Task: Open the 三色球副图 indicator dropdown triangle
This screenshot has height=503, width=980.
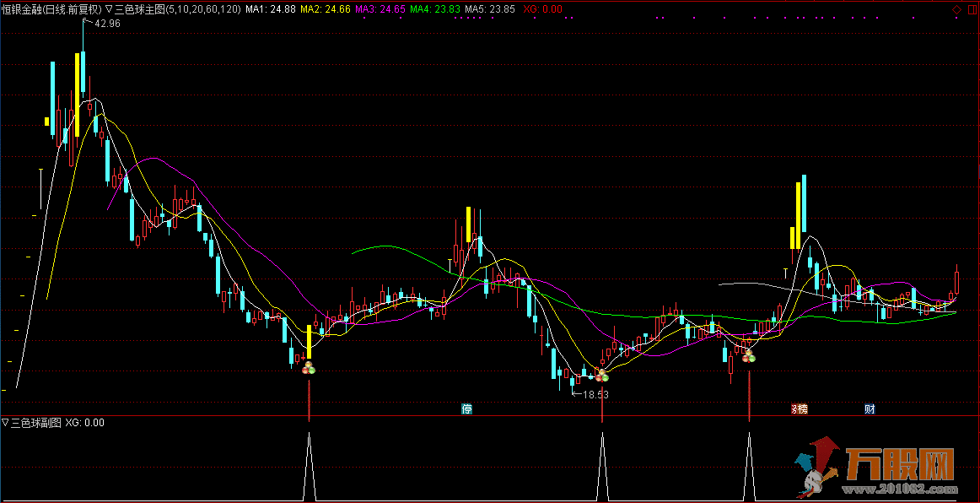Action: pos(6,423)
